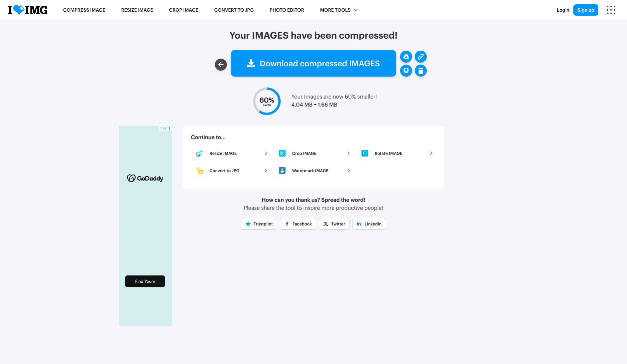The height and width of the screenshot is (364, 627).
Task: Click Find Yours ad button
Action: (x=145, y=281)
